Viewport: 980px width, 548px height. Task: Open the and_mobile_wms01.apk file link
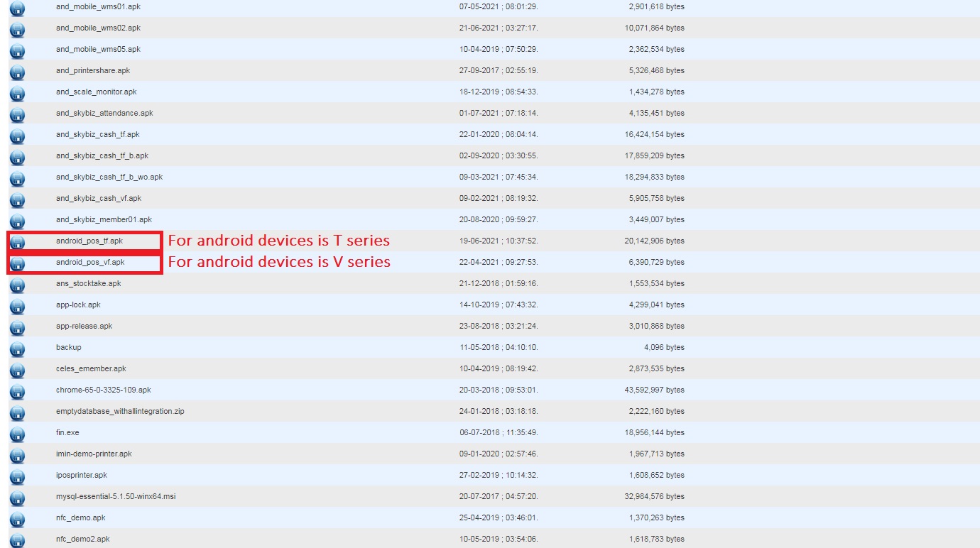pos(98,6)
